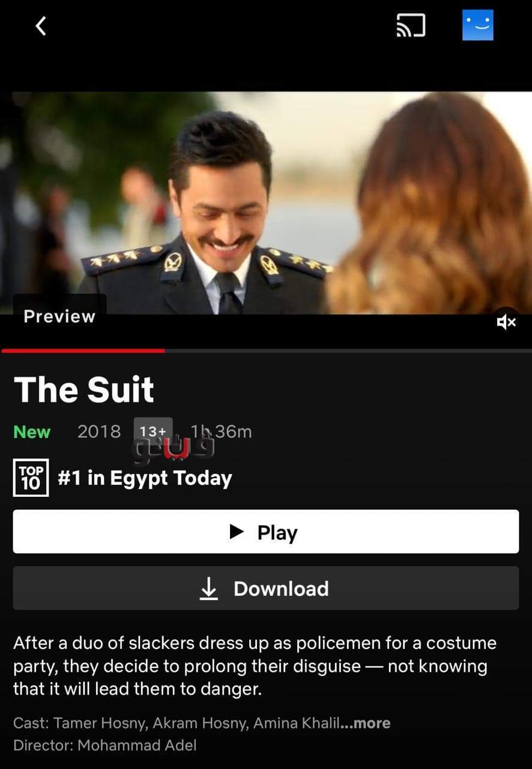Select the title 'The Suit'
The width and height of the screenshot is (532, 769).
[x=84, y=389]
